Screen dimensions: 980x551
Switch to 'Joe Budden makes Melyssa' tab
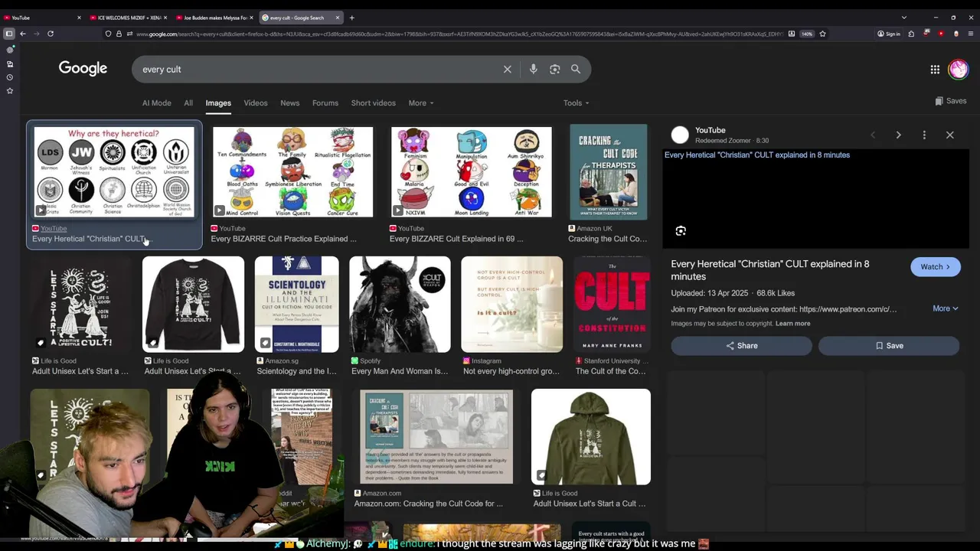(213, 18)
